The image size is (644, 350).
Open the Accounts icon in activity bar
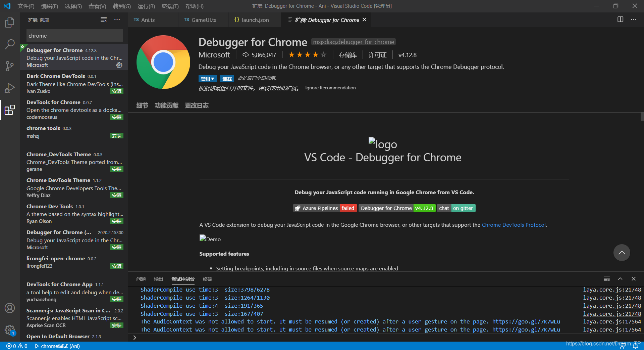(x=10, y=308)
